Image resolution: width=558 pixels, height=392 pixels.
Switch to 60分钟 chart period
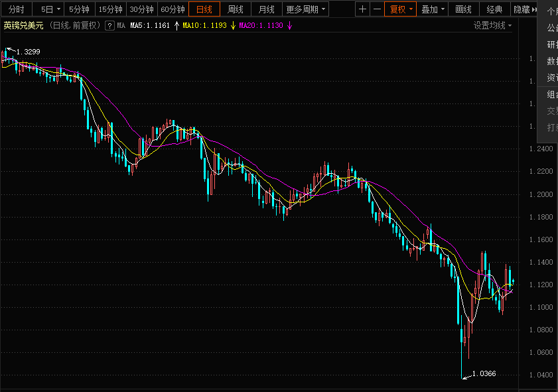(173, 9)
